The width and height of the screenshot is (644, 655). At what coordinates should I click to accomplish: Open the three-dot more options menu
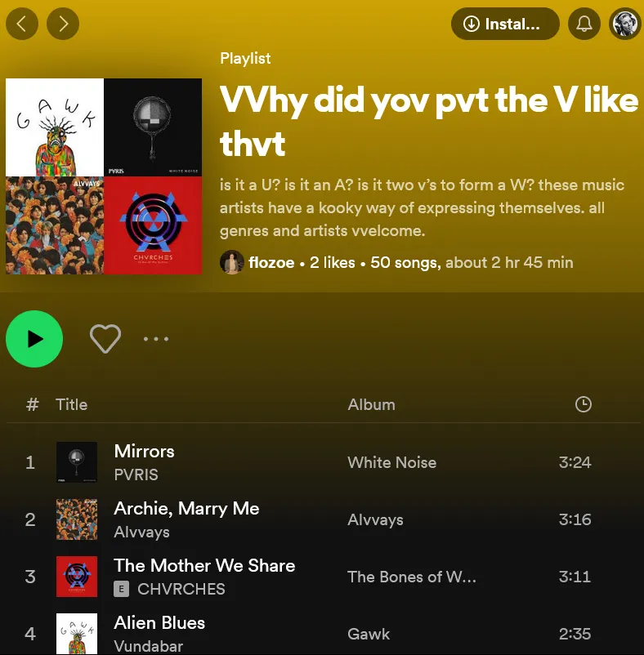tap(156, 339)
